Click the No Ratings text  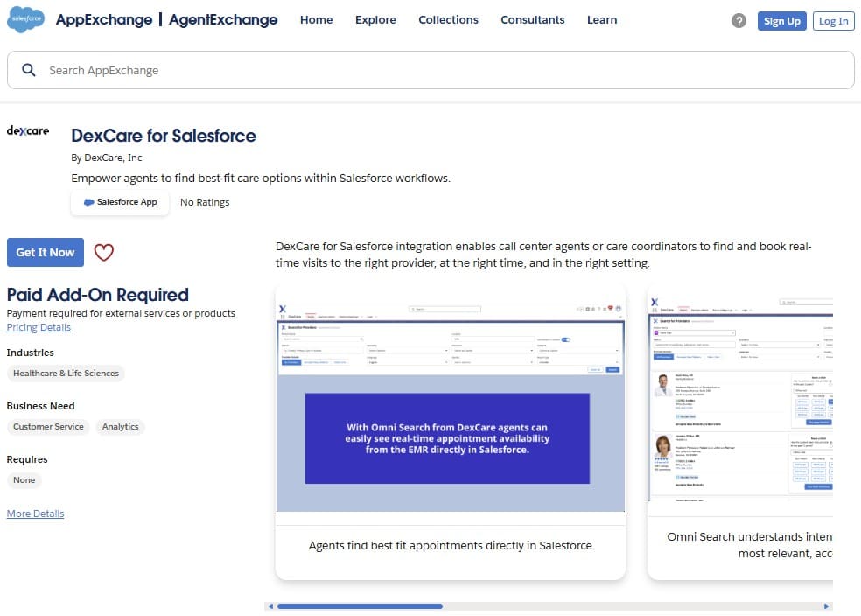(x=205, y=202)
